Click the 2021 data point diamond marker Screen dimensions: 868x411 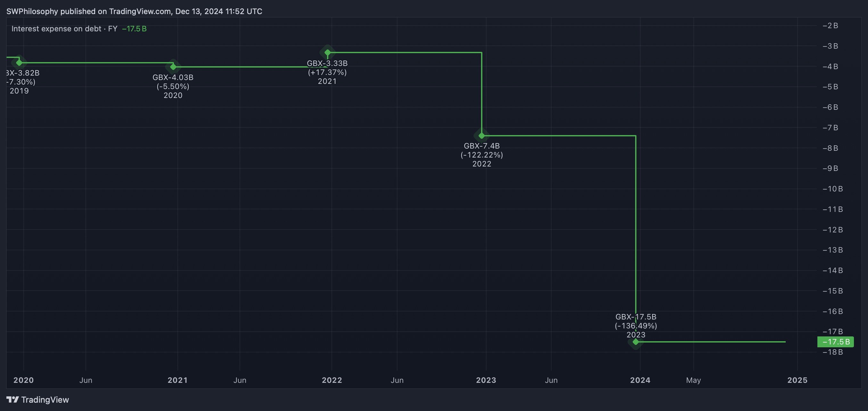click(328, 52)
